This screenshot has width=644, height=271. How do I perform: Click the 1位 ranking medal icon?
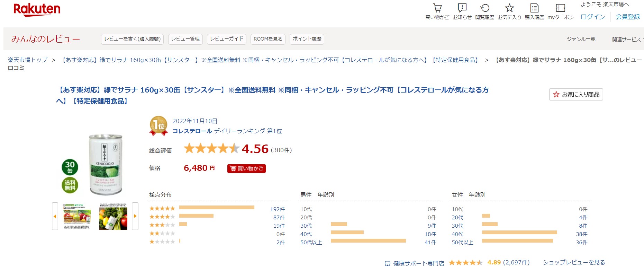coord(158,126)
